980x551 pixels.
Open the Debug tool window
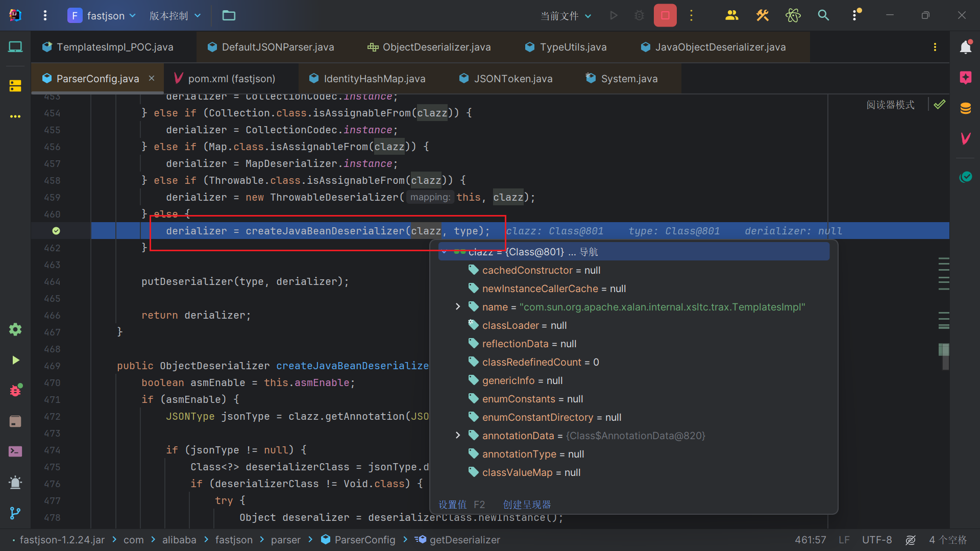pos(15,390)
